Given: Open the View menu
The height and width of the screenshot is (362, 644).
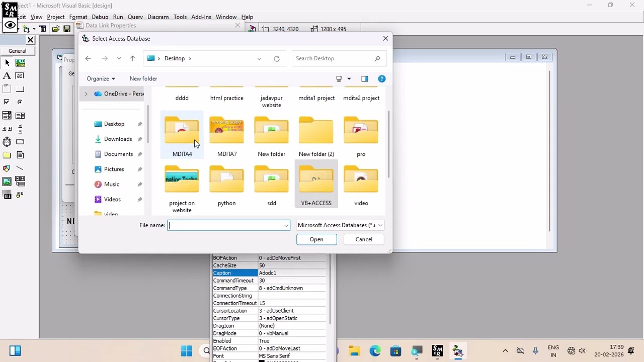Looking at the screenshot, I should click(x=36, y=17).
